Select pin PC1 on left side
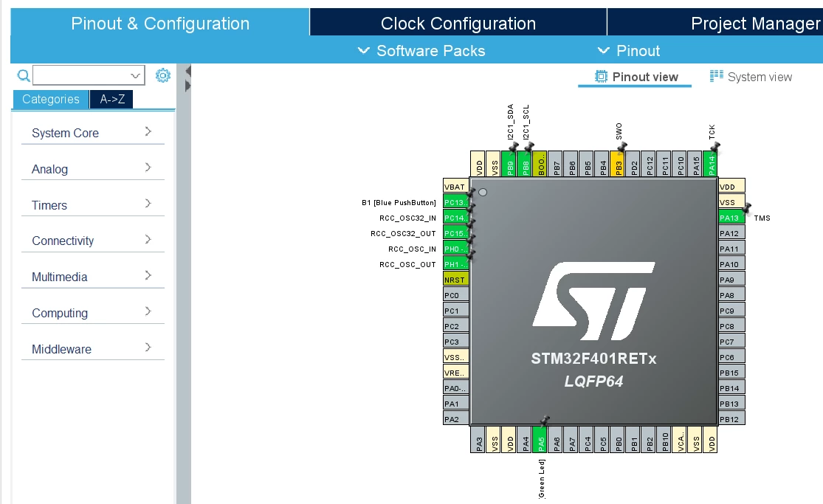Viewport: 823px width, 504px height. [455, 310]
